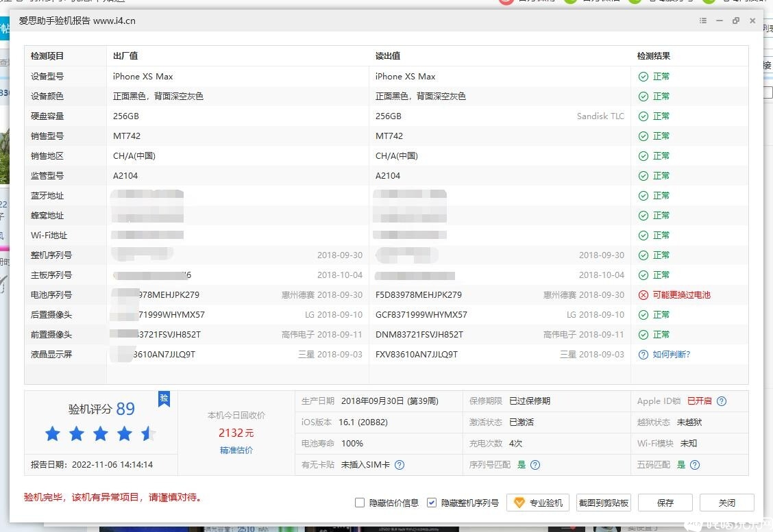Click the 生产日期 2018年09月30日 value

389,401
